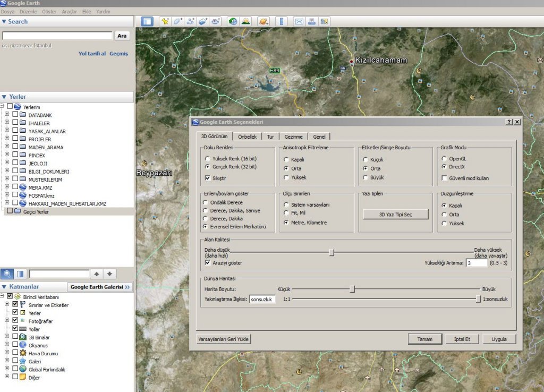
Task: Click the Alan Kalitesi slider handle
Action: 331,252
